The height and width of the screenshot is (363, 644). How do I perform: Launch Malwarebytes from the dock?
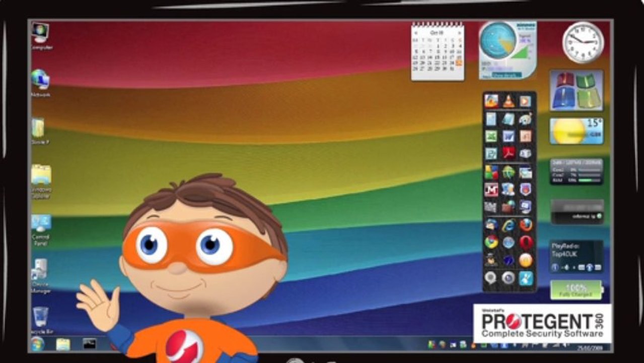pyautogui.click(x=491, y=189)
